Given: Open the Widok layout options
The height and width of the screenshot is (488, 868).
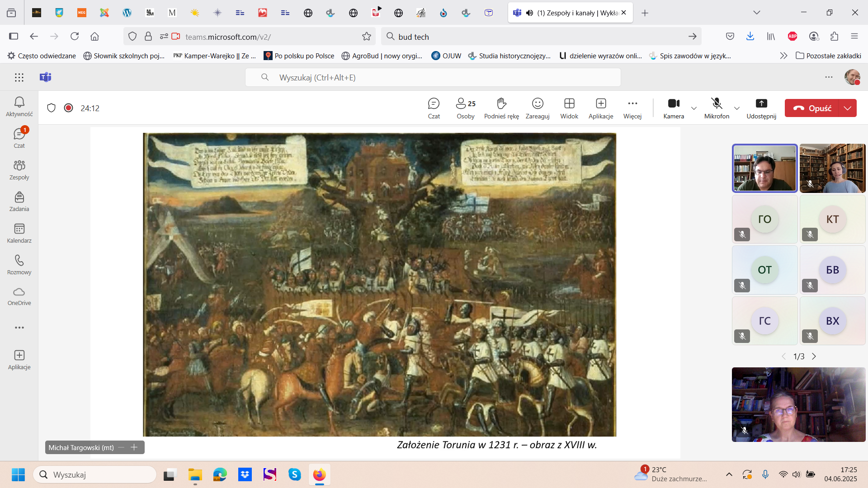Looking at the screenshot, I should point(569,108).
